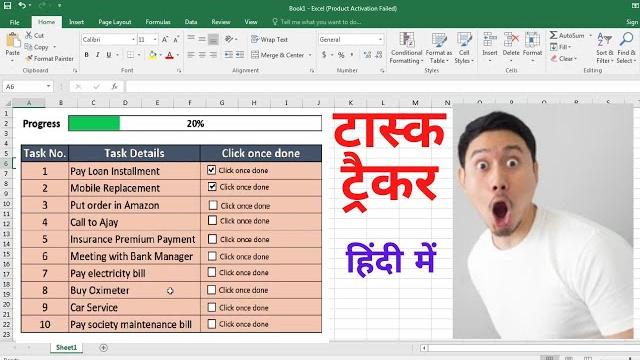Image resolution: width=640 pixels, height=360 pixels.
Task: Apply Bold formatting
Action: pos(87,55)
